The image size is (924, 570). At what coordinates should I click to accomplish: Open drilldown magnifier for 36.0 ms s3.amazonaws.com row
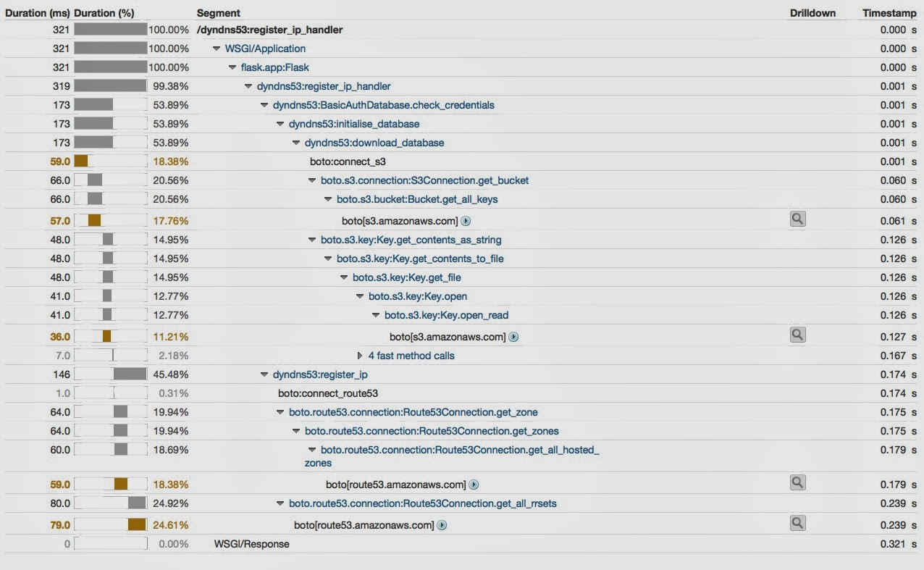click(x=797, y=335)
